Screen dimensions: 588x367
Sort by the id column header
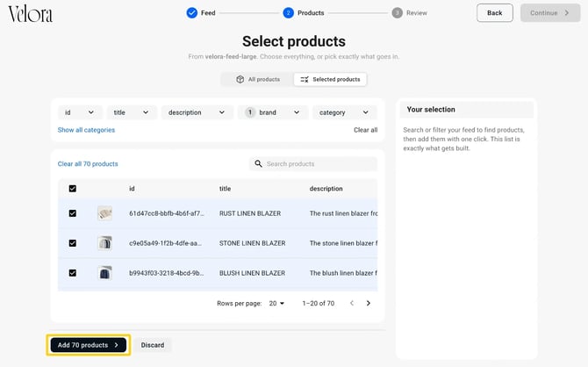132,189
